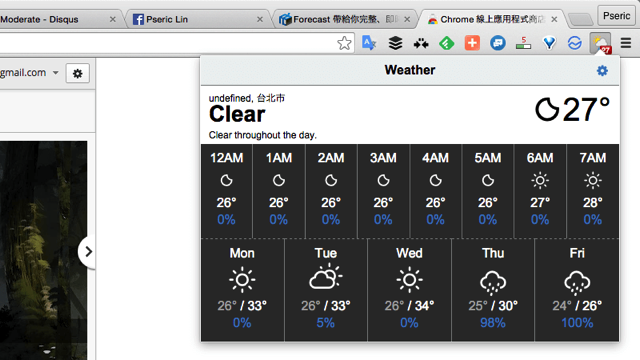640x360 pixels.
Task: Click the Pseric profile button
Action: pyautogui.click(x=616, y=16)
